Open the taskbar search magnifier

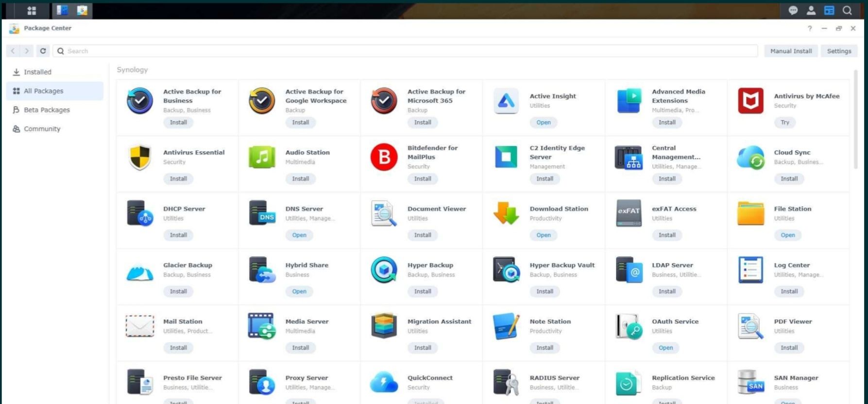click(x=847, y=10)
